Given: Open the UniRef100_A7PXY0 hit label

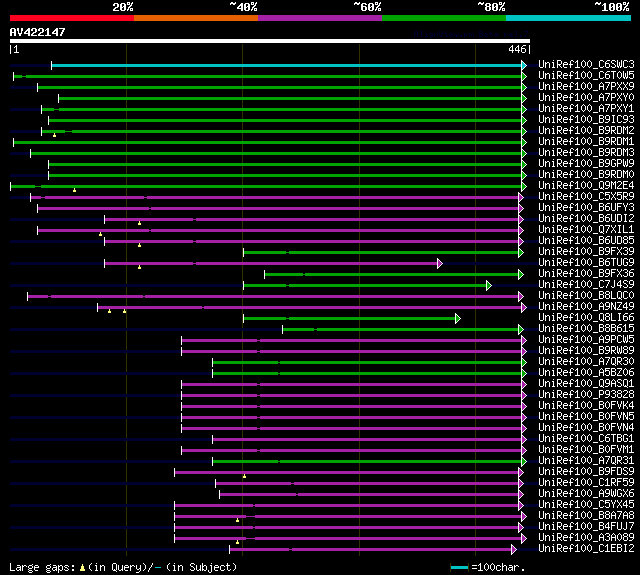Looking at the screenshot, I should (x=586, y=98).
